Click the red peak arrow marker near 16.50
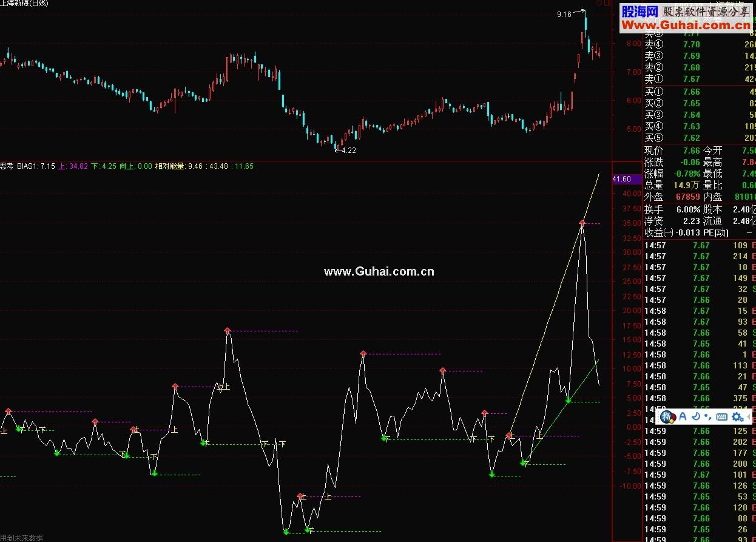This screenshot has width=756, height=542. point(228,330)
